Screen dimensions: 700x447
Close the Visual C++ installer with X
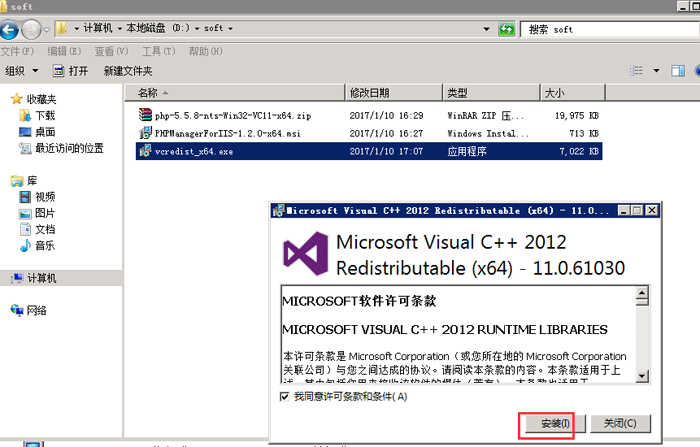click(652, 210)
